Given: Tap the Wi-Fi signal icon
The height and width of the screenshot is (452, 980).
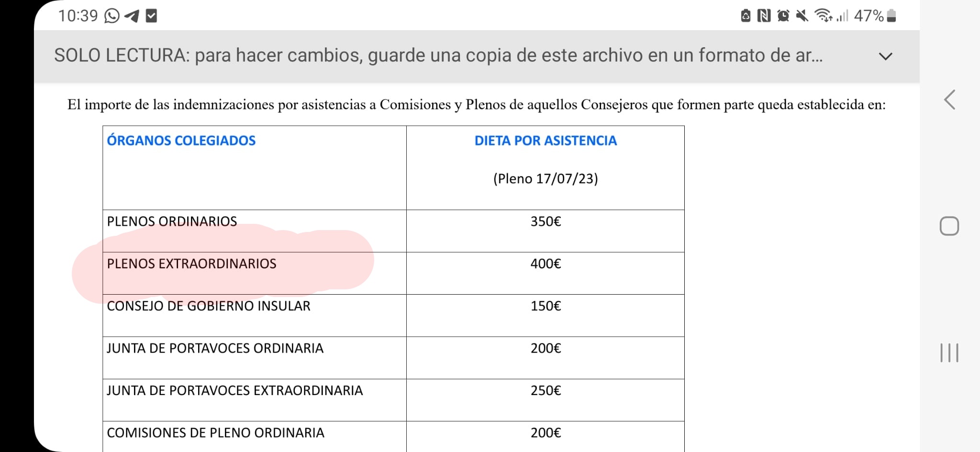Looking at the screenshot, I should [824, 16].
